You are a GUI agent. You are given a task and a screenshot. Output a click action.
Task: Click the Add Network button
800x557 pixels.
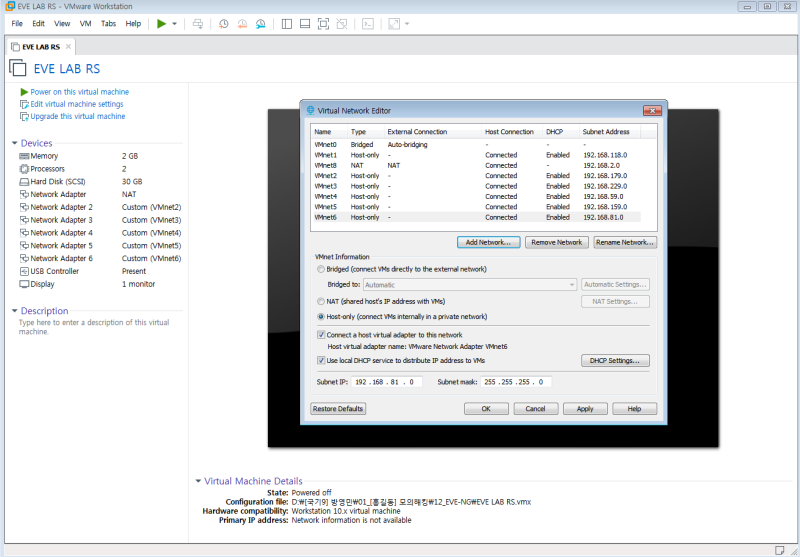(488, 242)
